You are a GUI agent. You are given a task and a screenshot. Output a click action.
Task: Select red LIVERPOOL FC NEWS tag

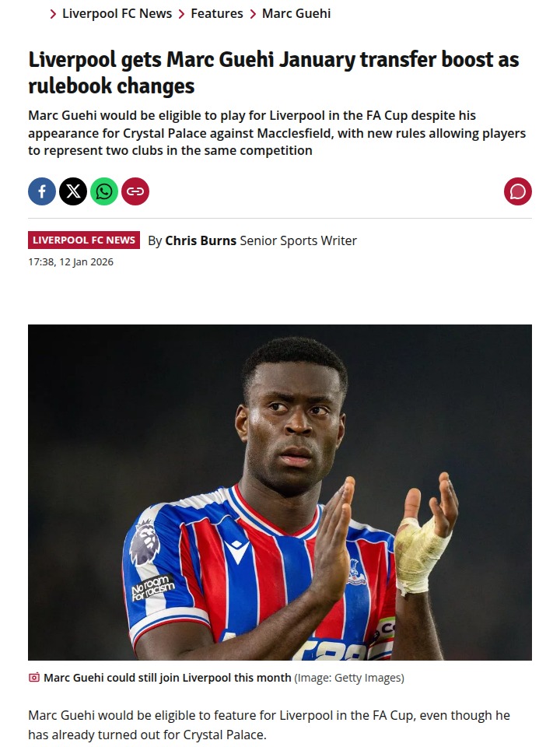tap(84, 240)
